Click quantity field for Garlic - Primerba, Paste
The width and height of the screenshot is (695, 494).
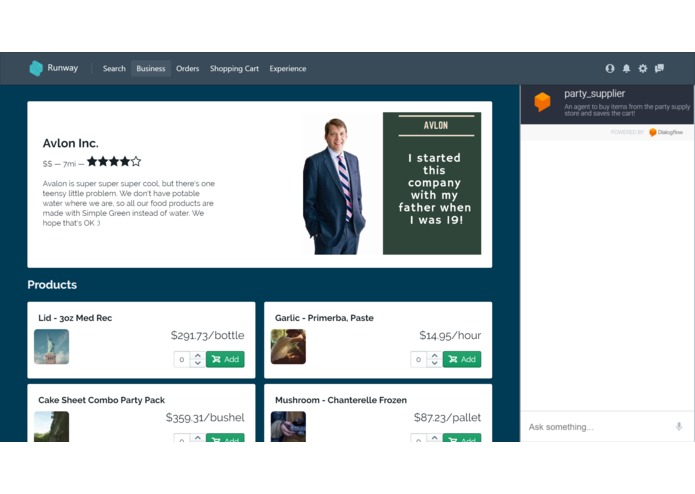418,359
